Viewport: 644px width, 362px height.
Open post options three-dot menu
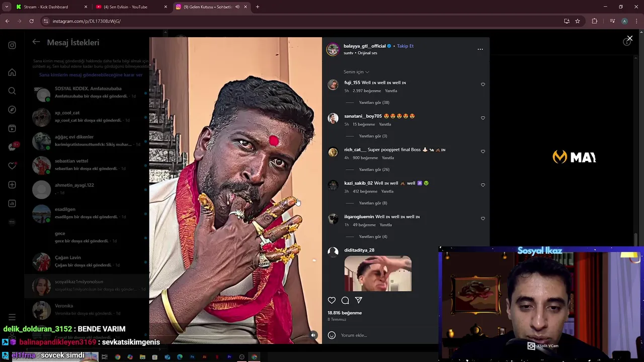coord(480,49)
